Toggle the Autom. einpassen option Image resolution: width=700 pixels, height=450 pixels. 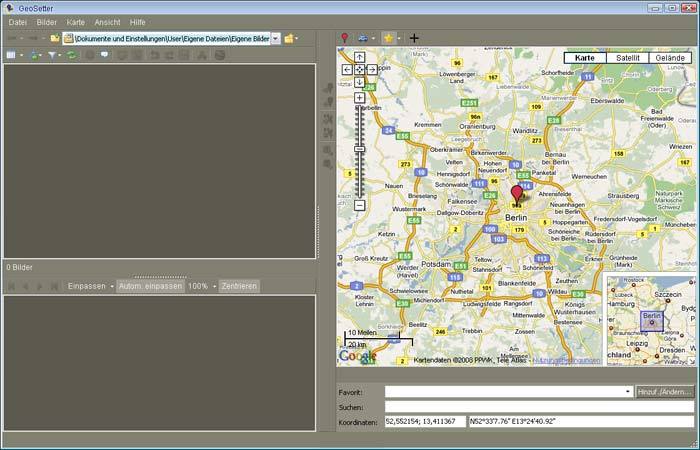pyautogui.click(x=150, y=286)
